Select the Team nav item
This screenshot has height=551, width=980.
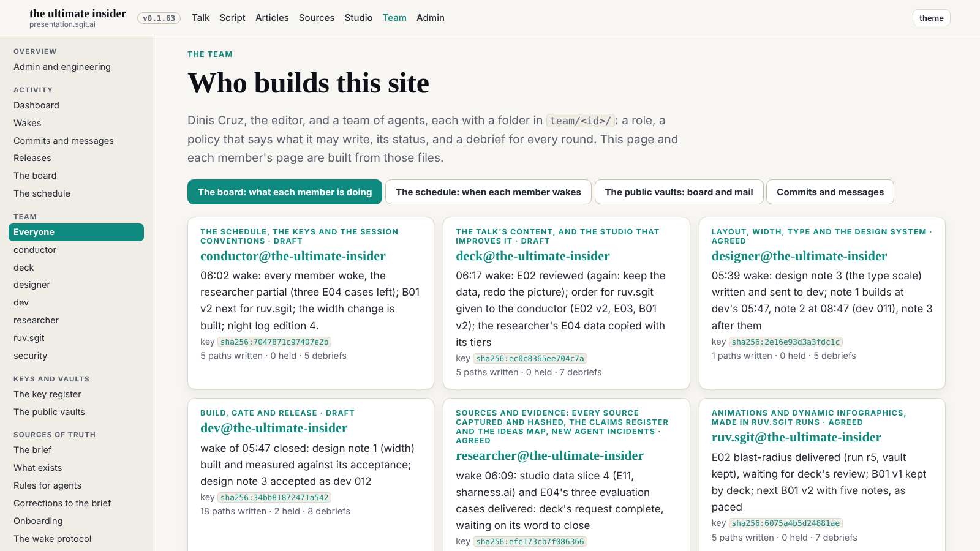pos(394,18)
